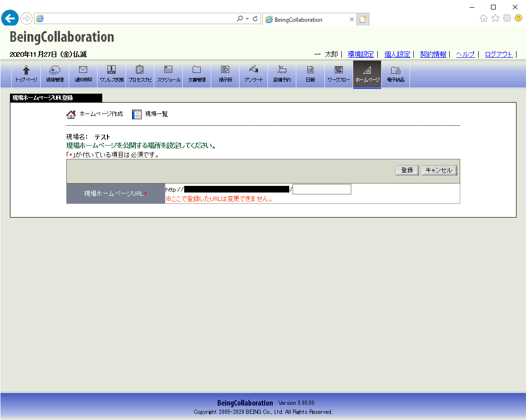Focus the 現場ホームページURL input field

point(322,189)
